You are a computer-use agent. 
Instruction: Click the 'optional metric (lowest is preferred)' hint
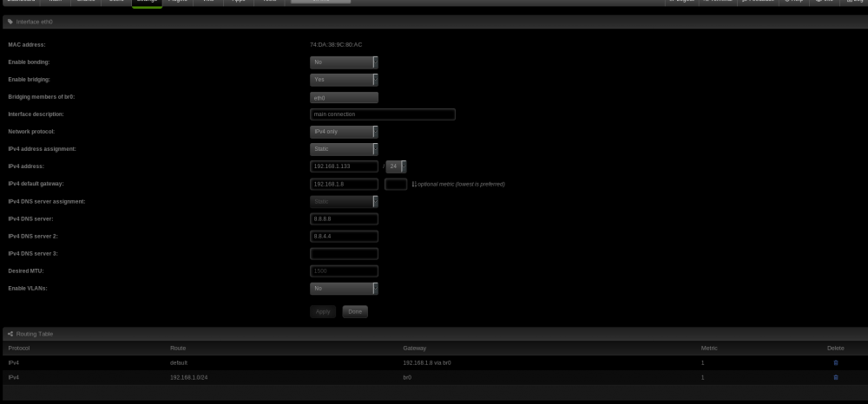pyautogui.click(x=461, y=184)
